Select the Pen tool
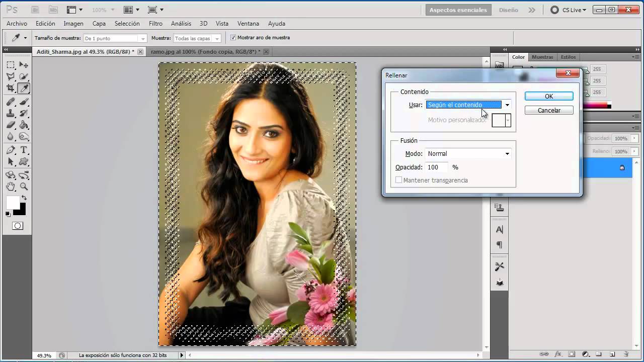Viewport: 644px width, 362px height. click(x=11, y=150)
